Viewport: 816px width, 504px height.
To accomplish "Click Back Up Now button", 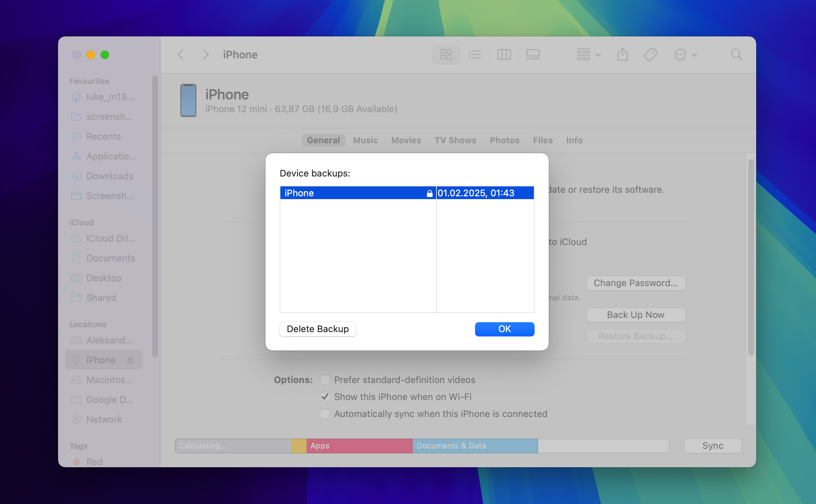I will coord(636,315).
